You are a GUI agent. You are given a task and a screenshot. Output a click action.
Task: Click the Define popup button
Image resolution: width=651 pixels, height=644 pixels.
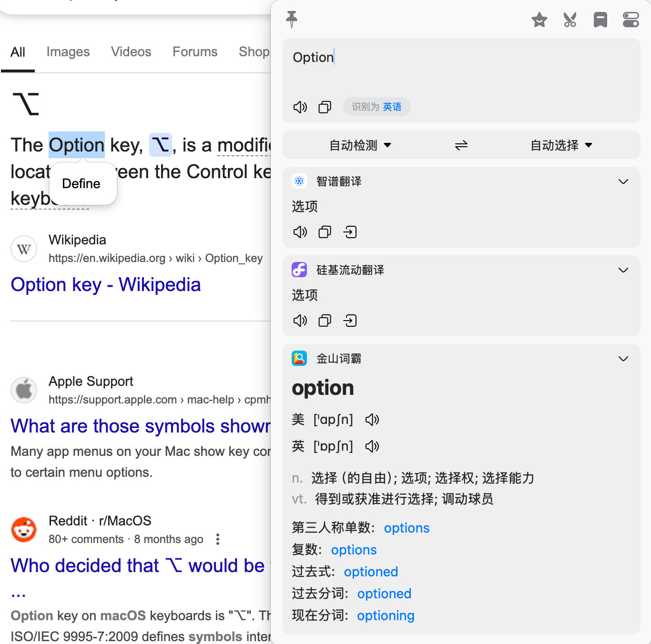81,184
